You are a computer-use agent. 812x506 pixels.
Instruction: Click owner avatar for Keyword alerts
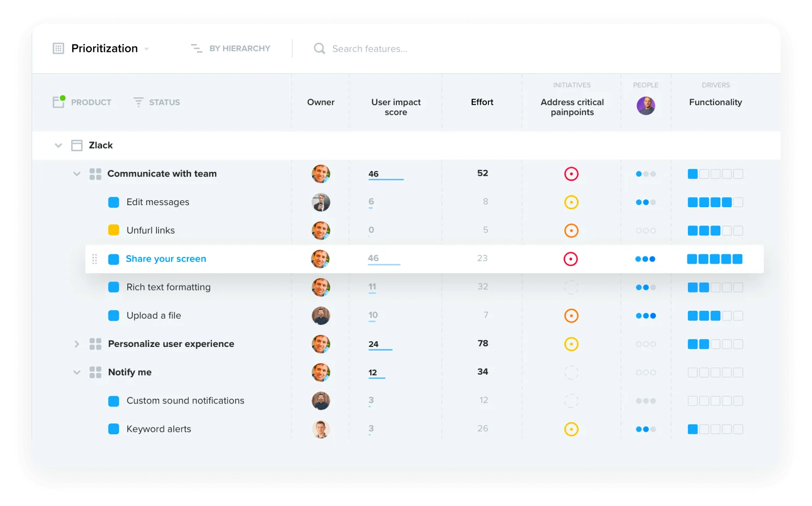point(321,429)
